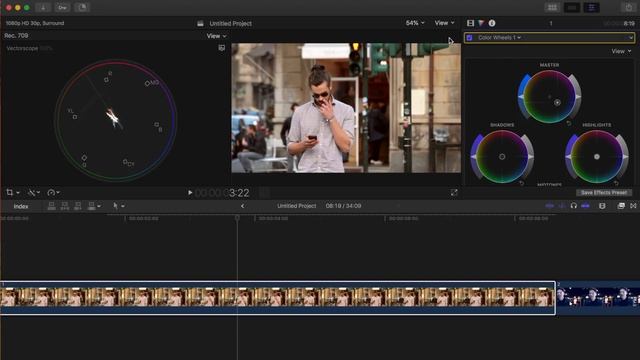Play the viewer clip
This screenshot has width=640, height=360.
click(x=190, y=192)
